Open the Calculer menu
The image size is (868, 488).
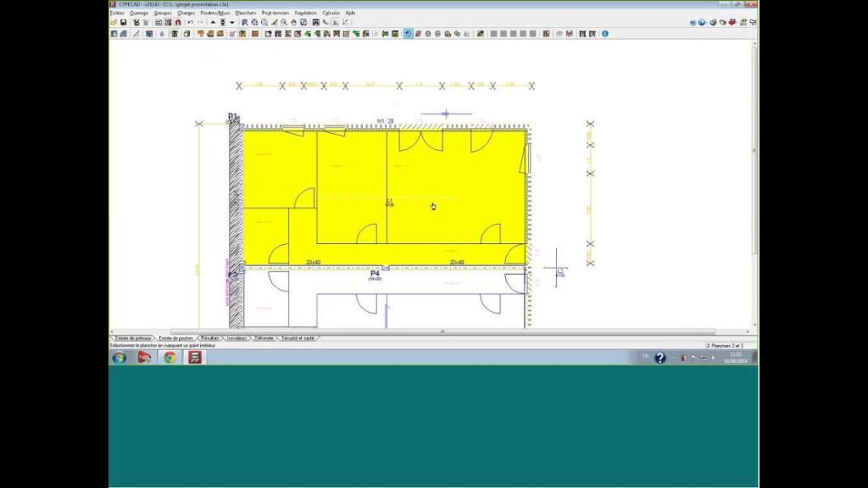click(x=331, y=13)
